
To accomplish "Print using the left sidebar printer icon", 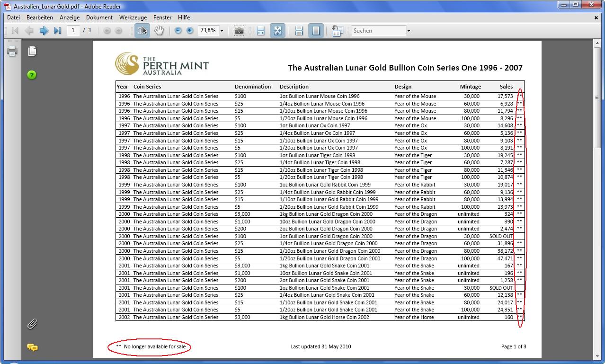I will point(12,51).
